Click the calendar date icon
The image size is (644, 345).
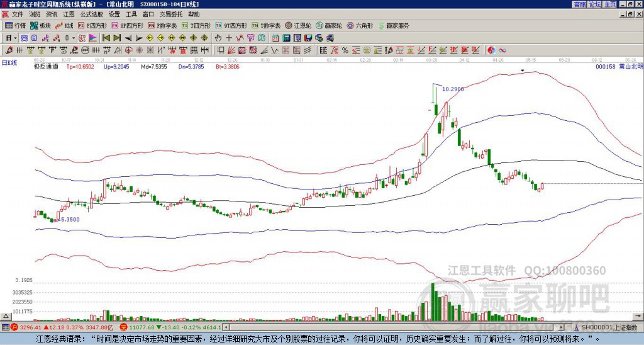coord(275,38)
